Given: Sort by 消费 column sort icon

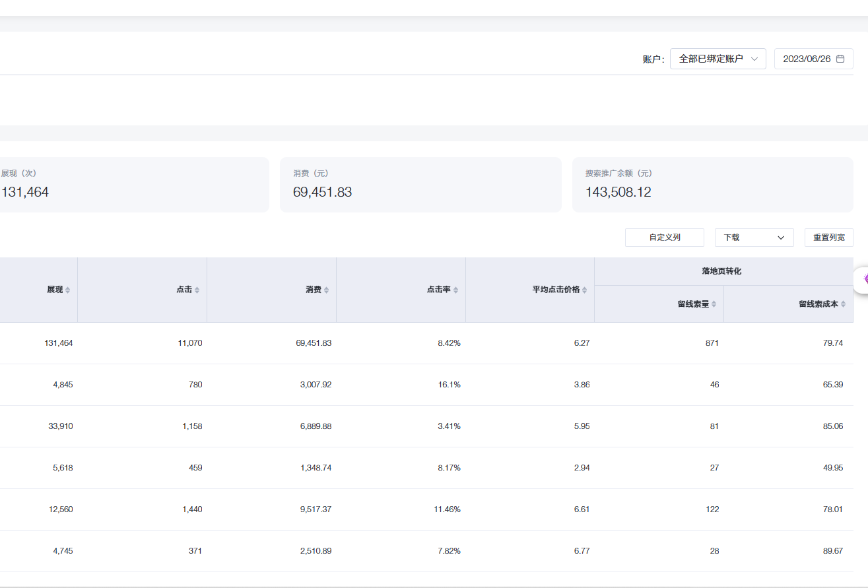Looking at the screenshot, I should [x=327, y=290].
